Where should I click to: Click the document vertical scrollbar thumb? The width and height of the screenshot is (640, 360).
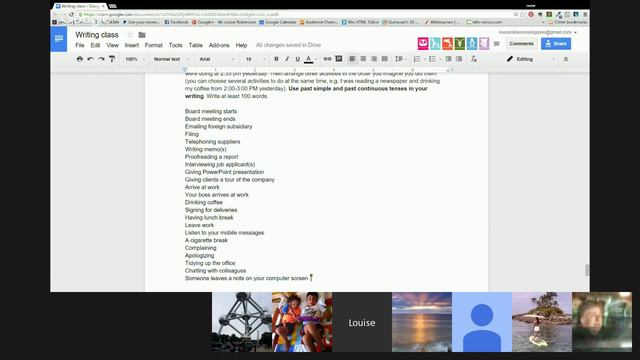587,270
